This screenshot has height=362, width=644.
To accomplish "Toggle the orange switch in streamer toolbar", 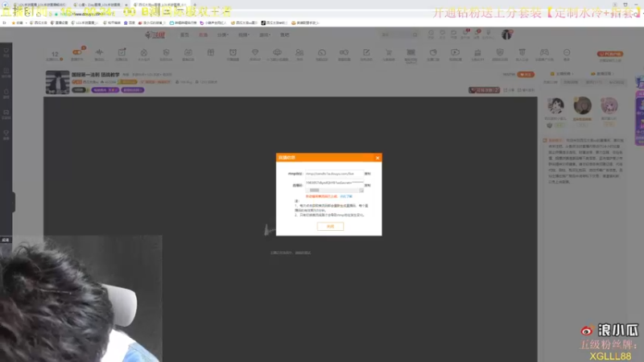I will pos(76,52).
